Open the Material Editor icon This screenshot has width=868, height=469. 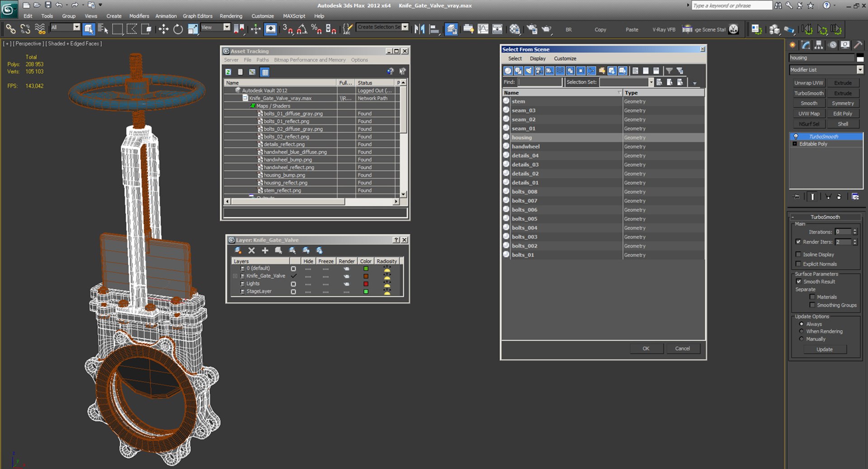point(514,29)
